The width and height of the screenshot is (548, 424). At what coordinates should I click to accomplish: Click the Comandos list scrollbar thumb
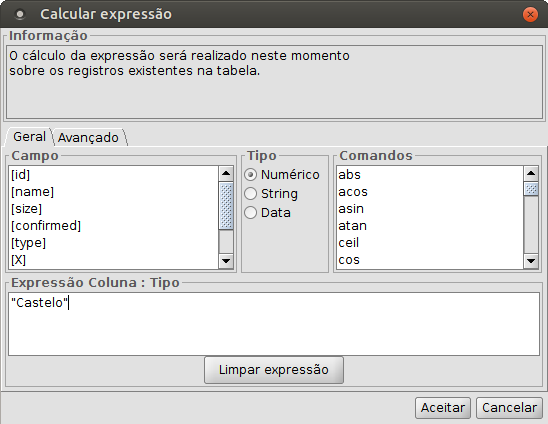pos(531,189)
